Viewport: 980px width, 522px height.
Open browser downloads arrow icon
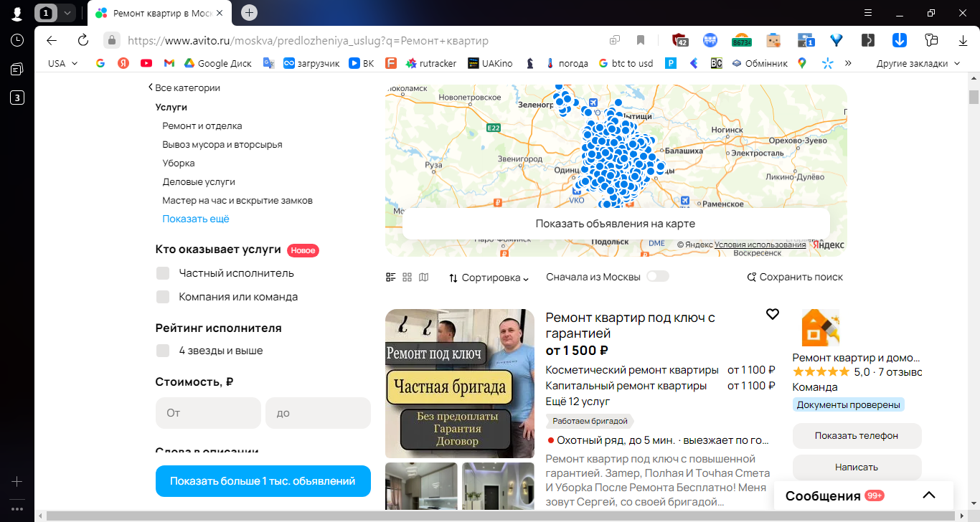(961, 40)
